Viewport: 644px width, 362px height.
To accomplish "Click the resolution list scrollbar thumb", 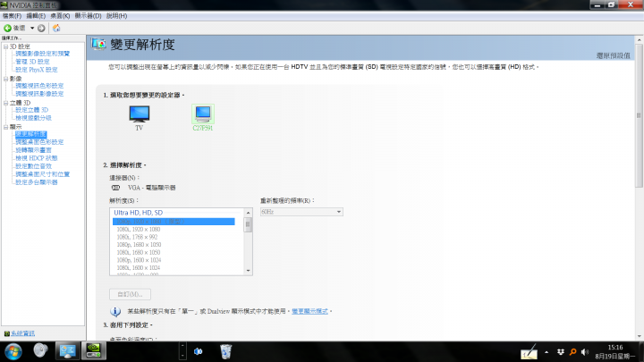I will coord(248,225).
